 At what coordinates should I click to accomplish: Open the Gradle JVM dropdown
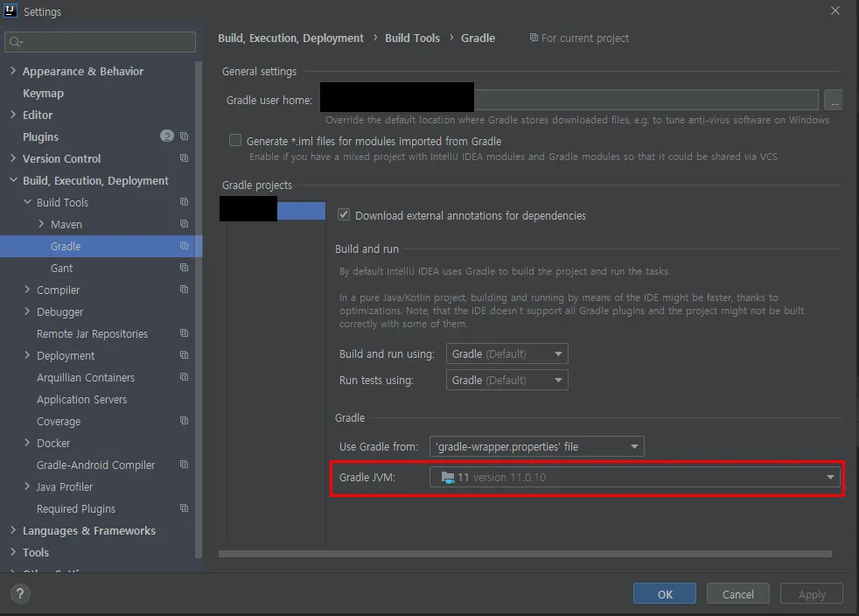coord(635,478)
